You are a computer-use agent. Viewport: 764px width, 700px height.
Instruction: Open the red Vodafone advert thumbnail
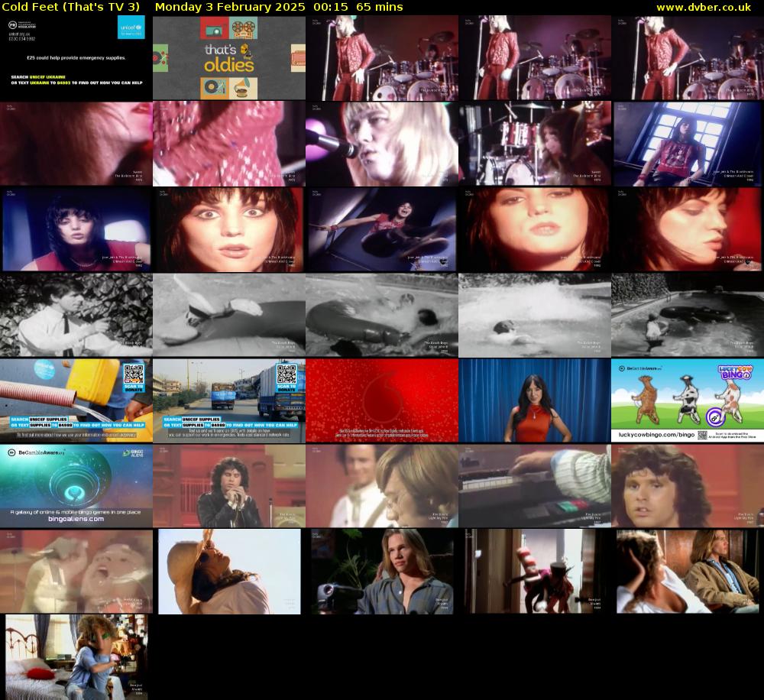pyautogui.click(x=381, y=400)
